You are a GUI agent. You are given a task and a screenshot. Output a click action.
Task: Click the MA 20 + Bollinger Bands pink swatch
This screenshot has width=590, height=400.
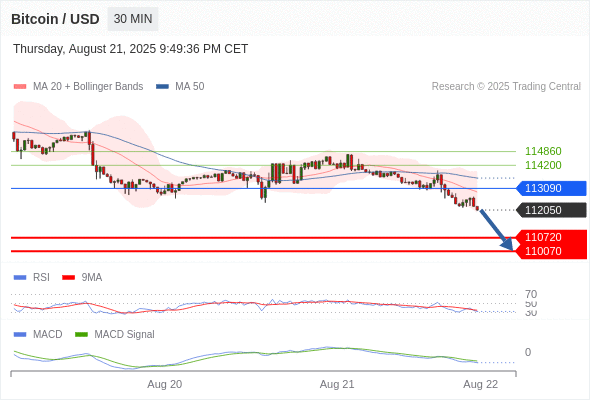click(x=20, y=87)
